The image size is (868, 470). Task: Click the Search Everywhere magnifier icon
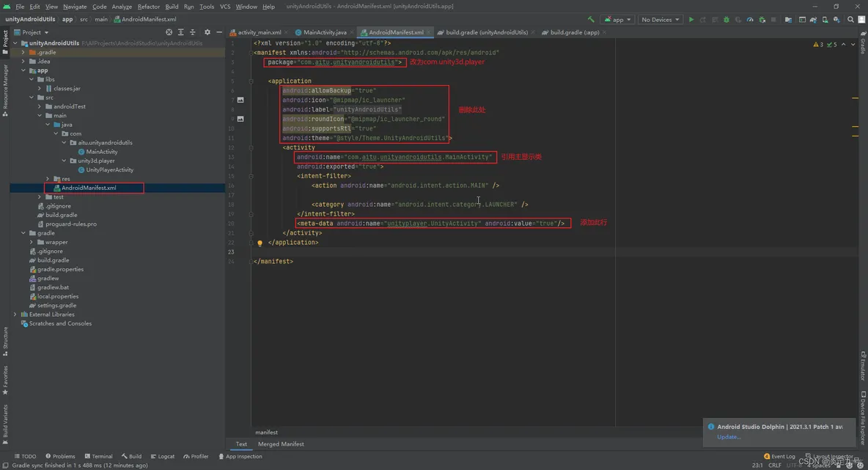coord(851,19)
